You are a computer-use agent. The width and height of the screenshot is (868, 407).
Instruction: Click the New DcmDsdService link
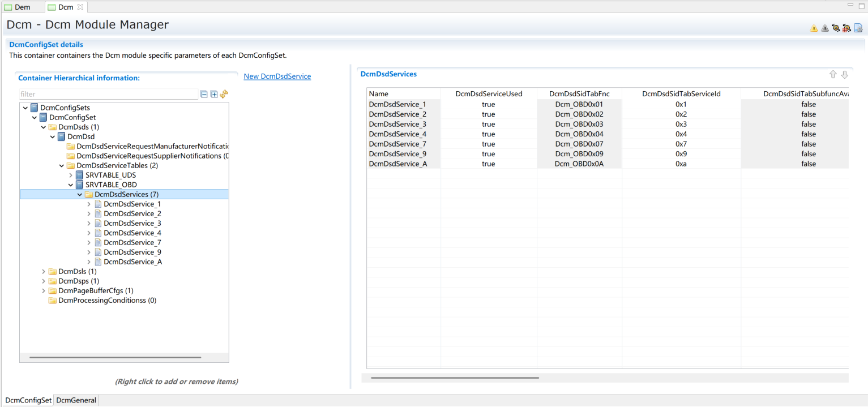point(277,76)
